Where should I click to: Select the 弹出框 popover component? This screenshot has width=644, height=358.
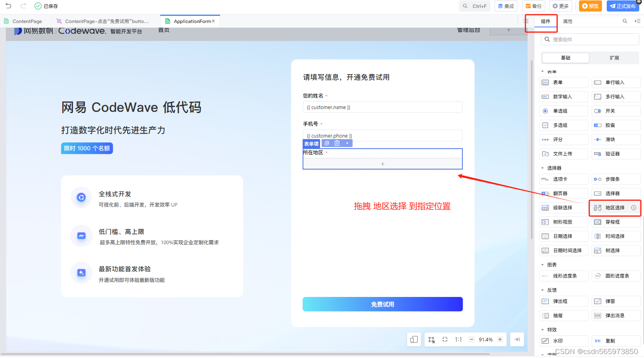click(564, 301)
